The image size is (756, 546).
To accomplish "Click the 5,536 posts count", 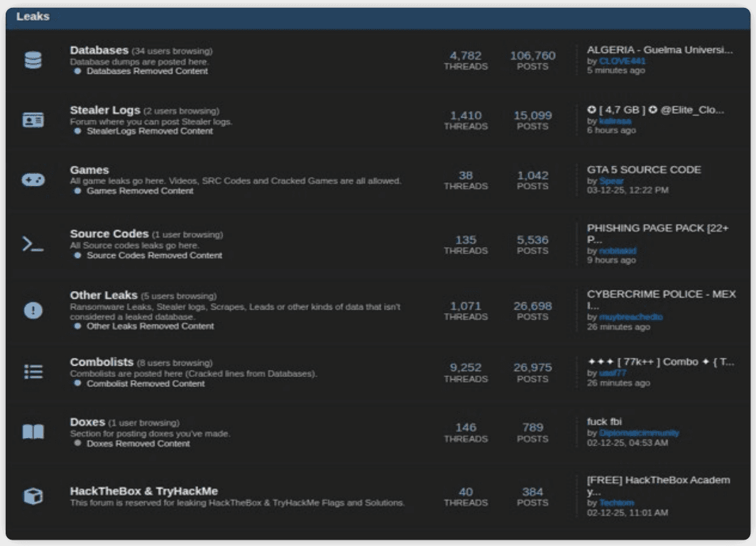I will click(533, 240).
